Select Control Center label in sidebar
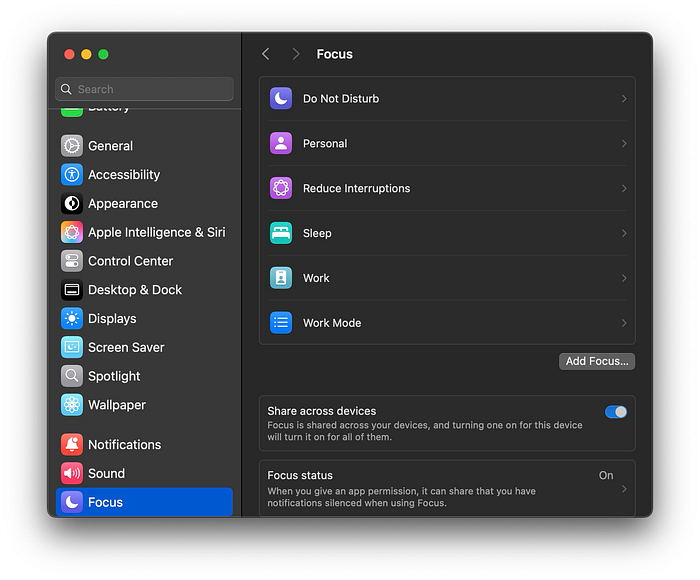700x580 pixels. pyautogui.click(x=130, y=261)
